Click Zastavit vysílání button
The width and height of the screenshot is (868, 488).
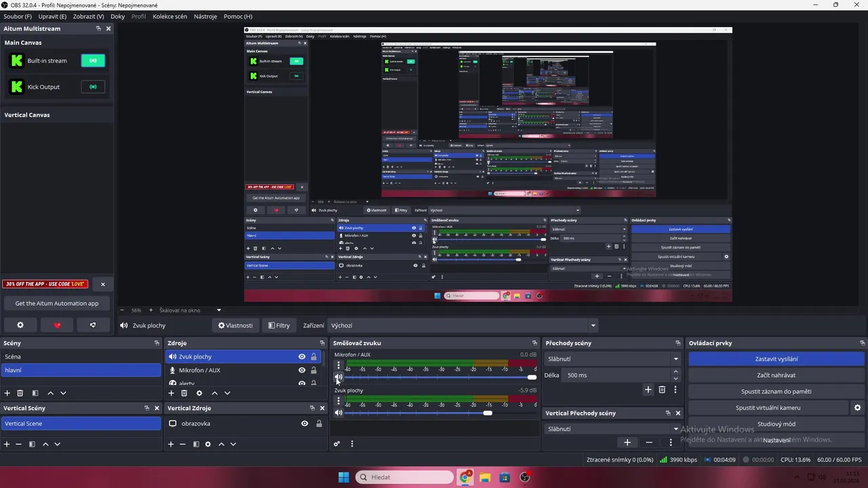point(776,359)
